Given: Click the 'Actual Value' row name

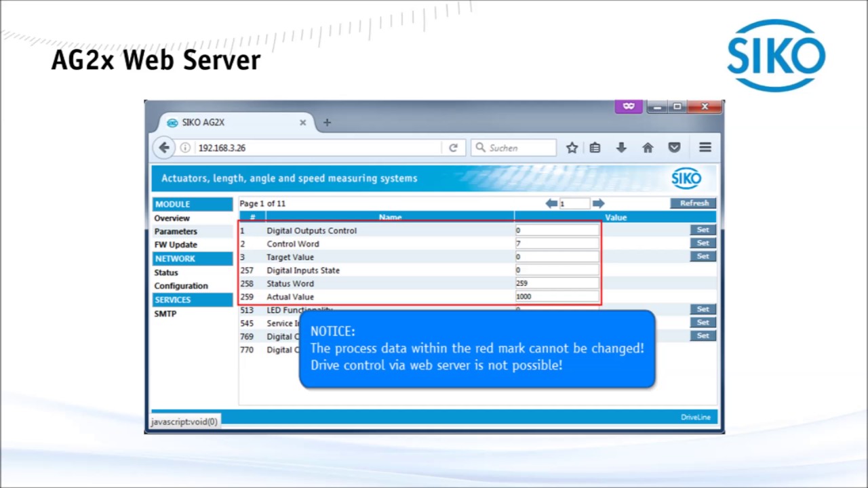Looking at the screenshot, I should [290, 296].
